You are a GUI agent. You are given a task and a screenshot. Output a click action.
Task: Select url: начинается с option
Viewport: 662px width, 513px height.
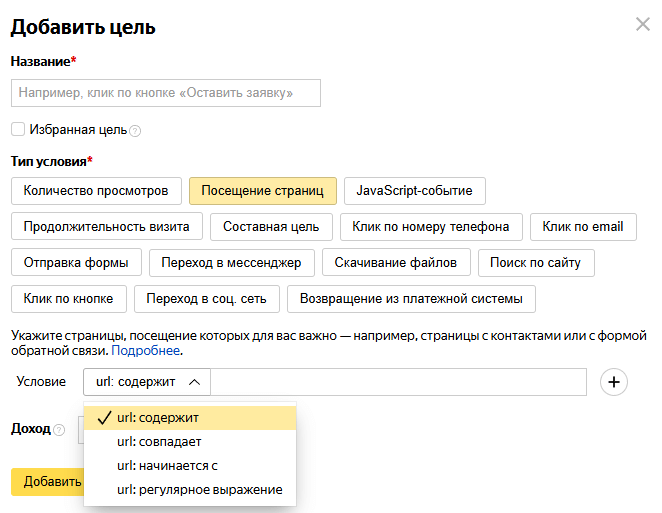[167, 465]
